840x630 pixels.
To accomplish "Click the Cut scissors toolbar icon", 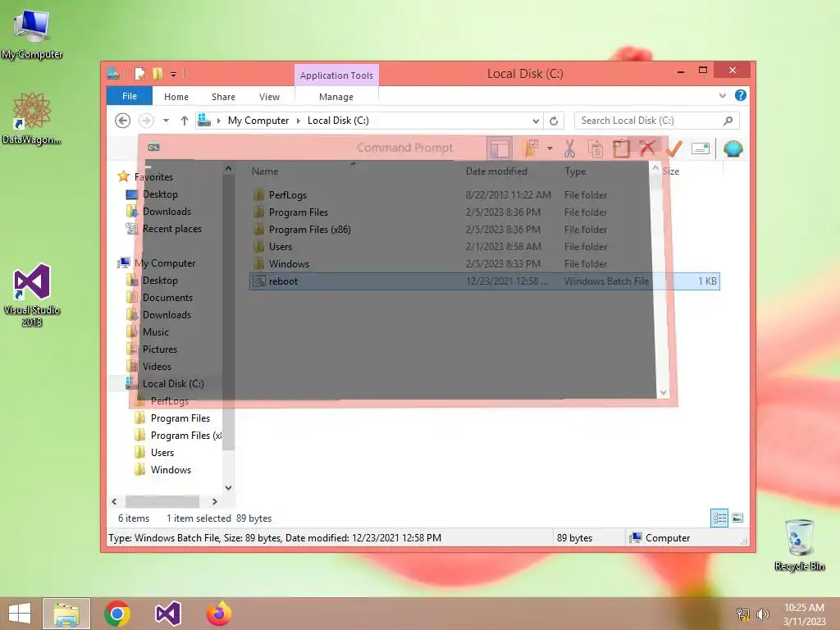I will pos(569,148).
